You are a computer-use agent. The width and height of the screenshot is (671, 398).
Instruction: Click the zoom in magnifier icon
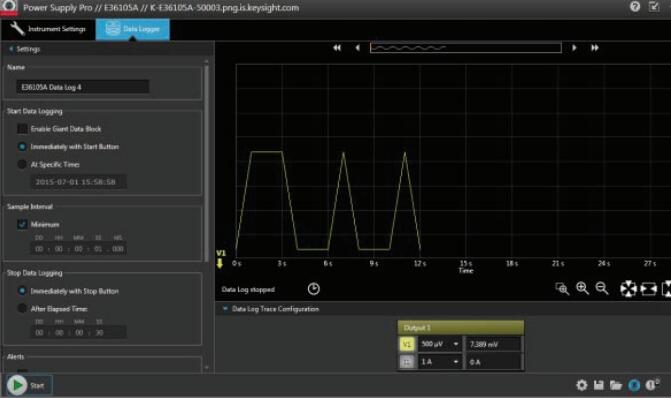[582, 288]
